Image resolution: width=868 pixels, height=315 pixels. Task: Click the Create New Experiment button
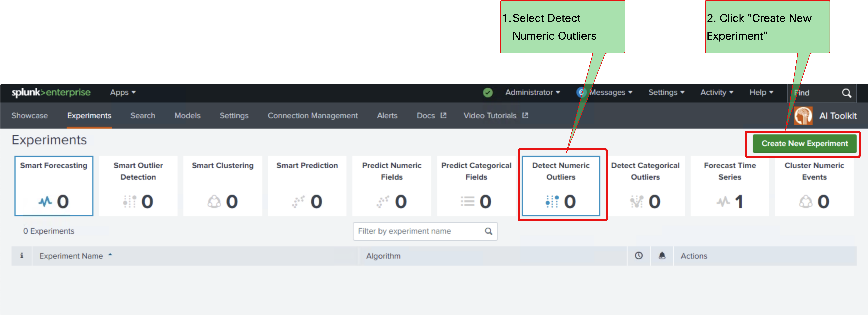pos(805,143)
